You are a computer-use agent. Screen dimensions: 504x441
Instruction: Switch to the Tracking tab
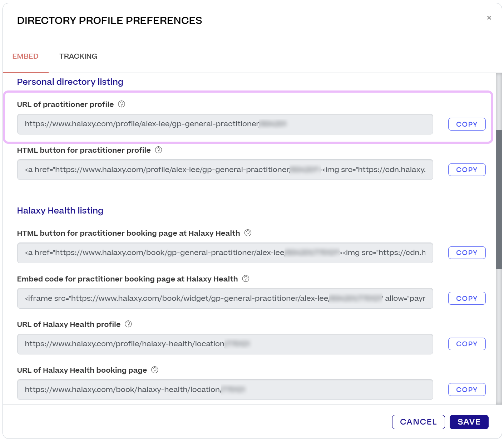pyautogui.click(x=78, y=56)
